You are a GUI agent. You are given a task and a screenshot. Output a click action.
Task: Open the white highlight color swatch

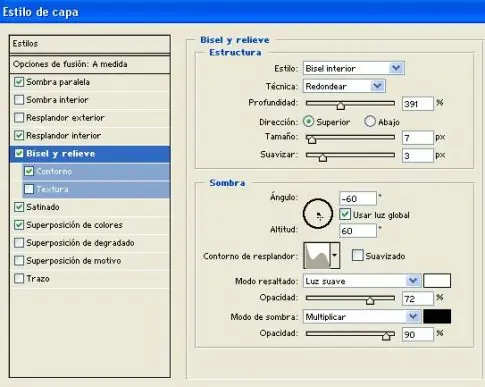pos(437,281)
